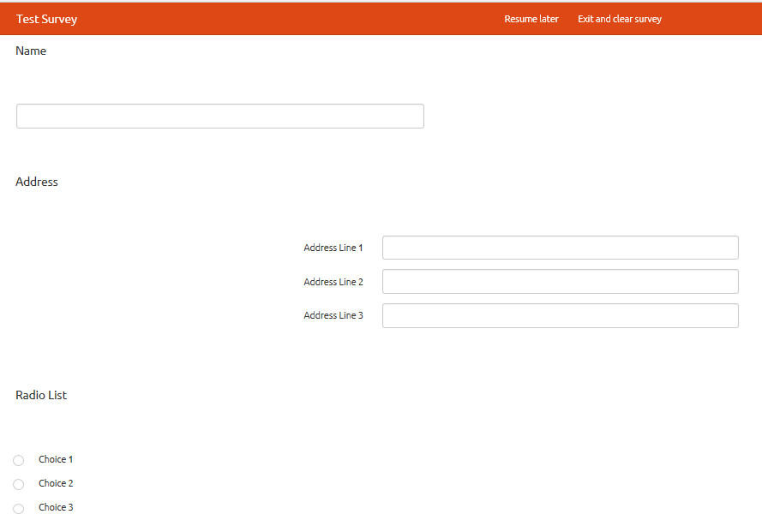The width and height of the screenshot is (762, 532).
Task: Click the Choice 1 label text
Action: tap(56, 459)
